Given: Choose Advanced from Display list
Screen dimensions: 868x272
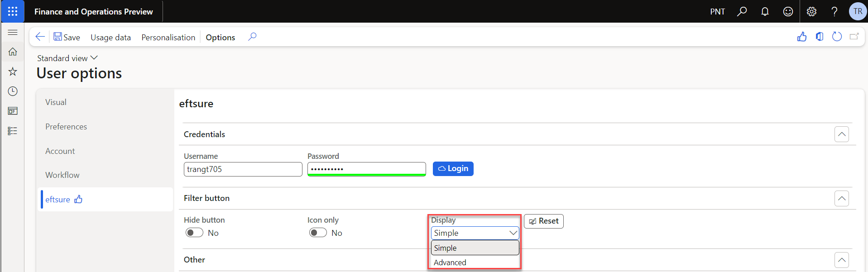Looking at the screenshot, I should pos(475,262).
